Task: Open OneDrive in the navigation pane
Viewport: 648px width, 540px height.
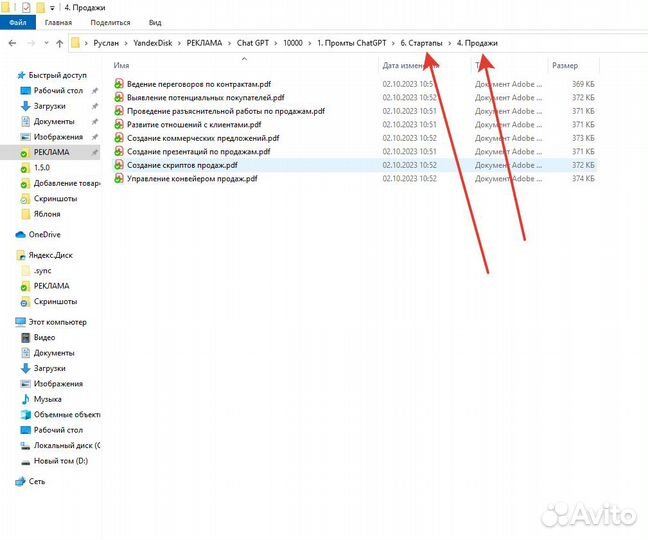Action: click(x=44, y=234)
